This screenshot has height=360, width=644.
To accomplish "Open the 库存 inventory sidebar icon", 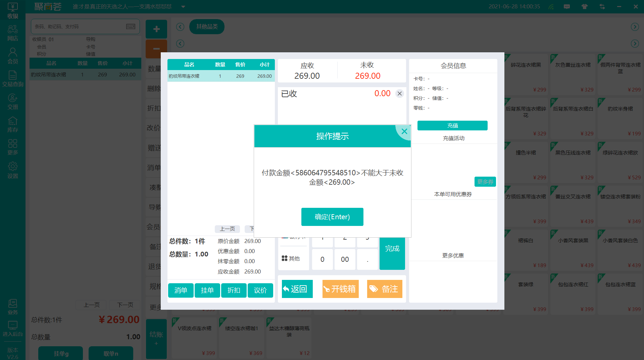I will coord(13,125).
